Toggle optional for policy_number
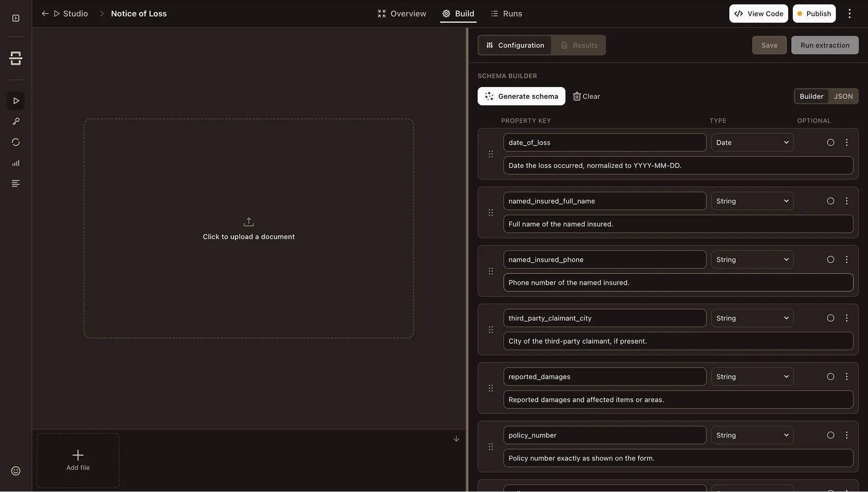Viewport: 868px width, 492px height. pyautogui.click(x=830, y=436)
